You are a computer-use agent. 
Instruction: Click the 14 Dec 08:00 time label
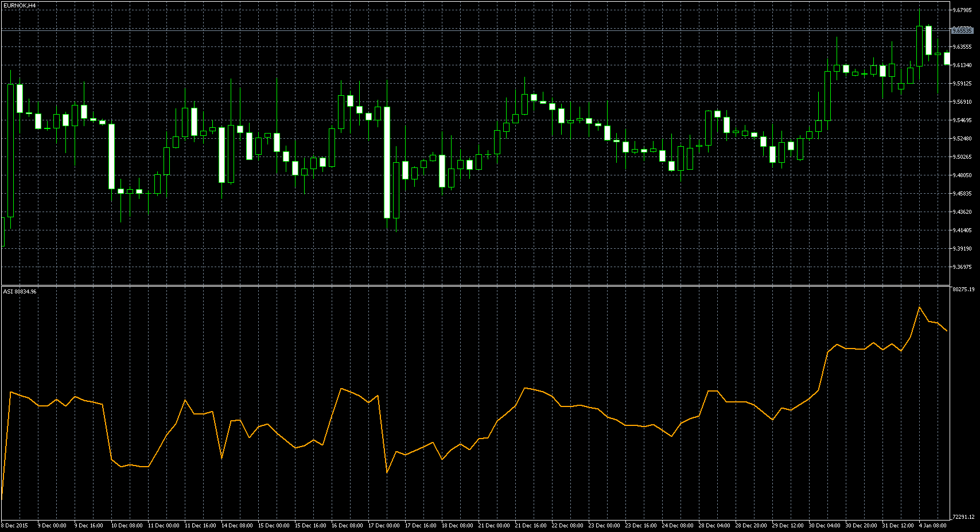tap(237, 526)
